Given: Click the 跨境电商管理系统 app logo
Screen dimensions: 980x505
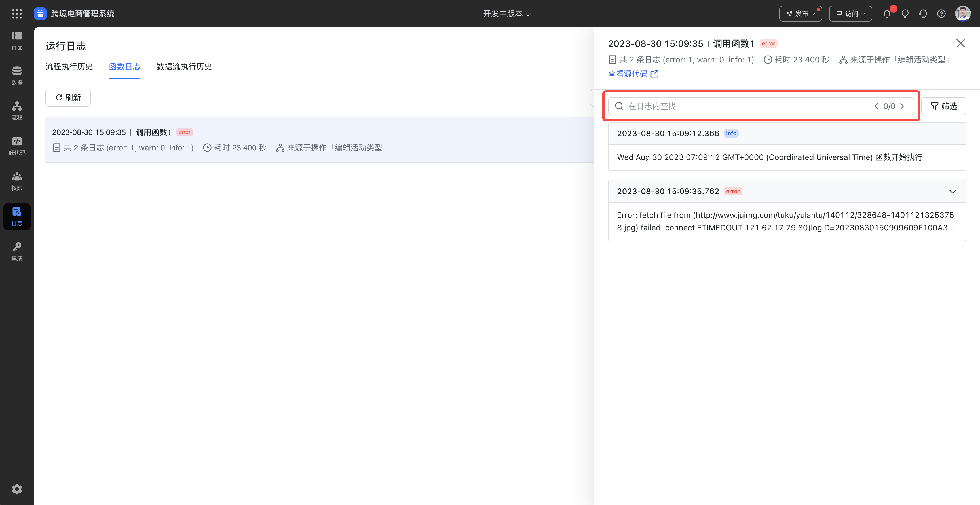Looking at the screenshot, I should [x=40, y=14].
